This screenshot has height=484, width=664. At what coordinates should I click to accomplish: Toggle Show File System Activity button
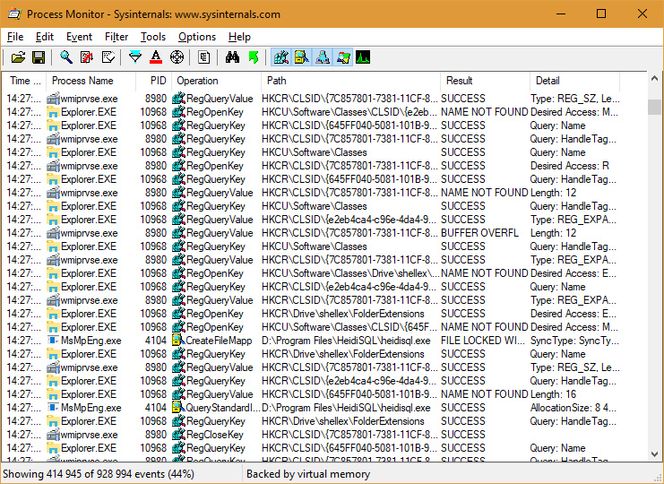point(302,57)
